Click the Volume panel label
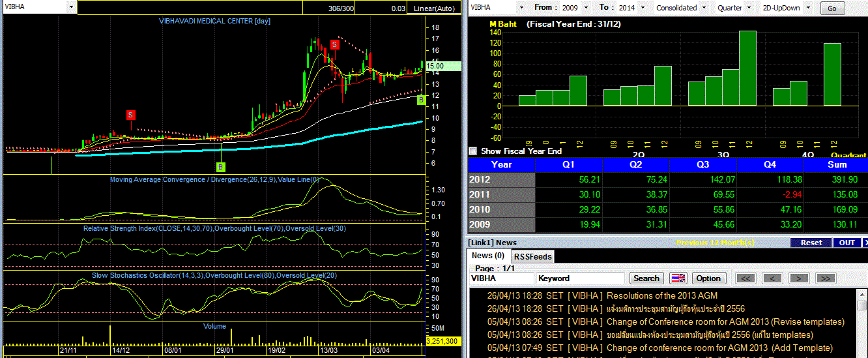Screen dimensions: 868x358 click(214, 326)
